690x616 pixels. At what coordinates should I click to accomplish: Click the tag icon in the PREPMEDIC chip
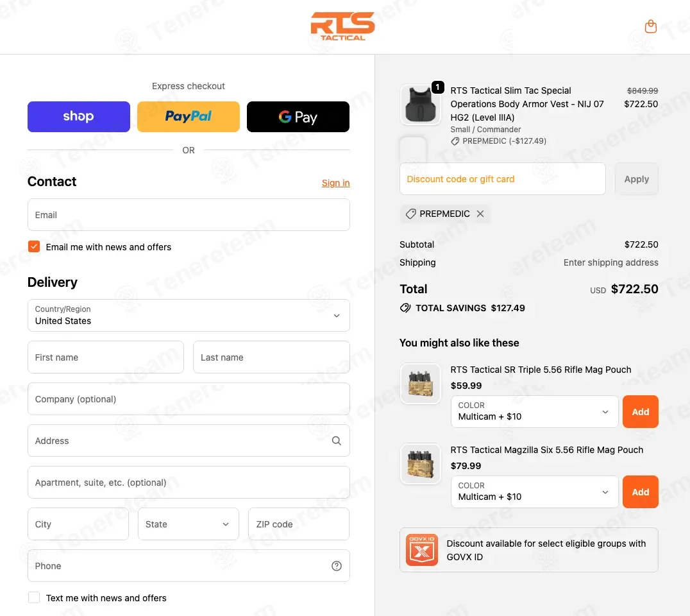(x=410, y=214)
